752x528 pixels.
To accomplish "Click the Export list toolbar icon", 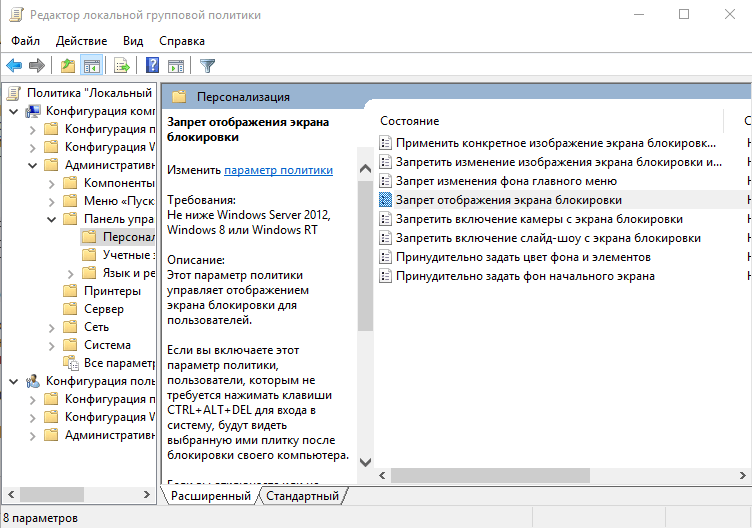I will click(x=122, y=66).
